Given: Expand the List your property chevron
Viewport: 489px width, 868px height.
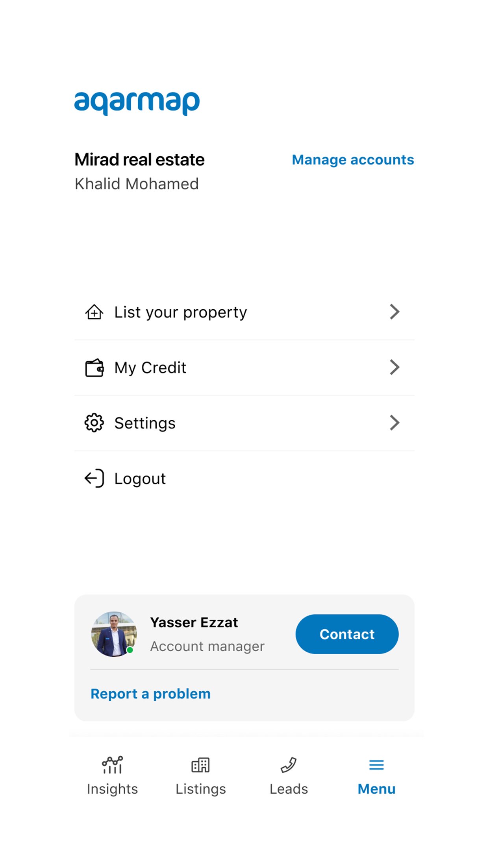Looking at the screenshot, I should point(395,312).
